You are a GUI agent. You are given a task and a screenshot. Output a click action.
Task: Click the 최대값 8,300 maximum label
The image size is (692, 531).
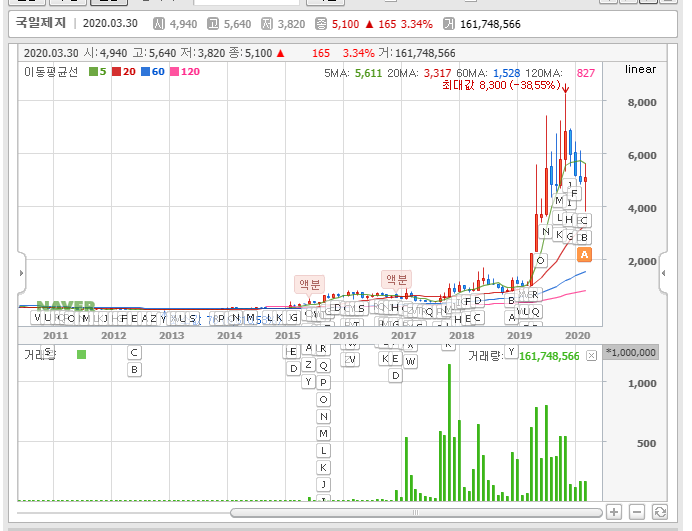501,85
